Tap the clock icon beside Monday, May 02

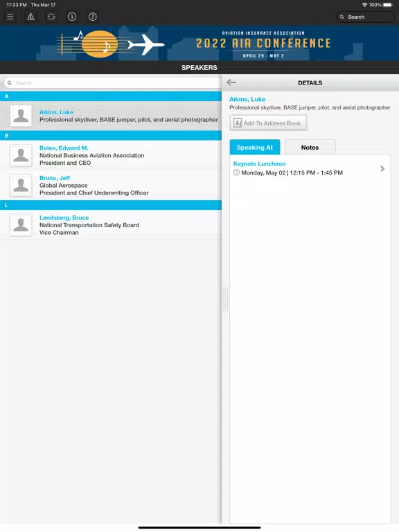pos(236,172)
